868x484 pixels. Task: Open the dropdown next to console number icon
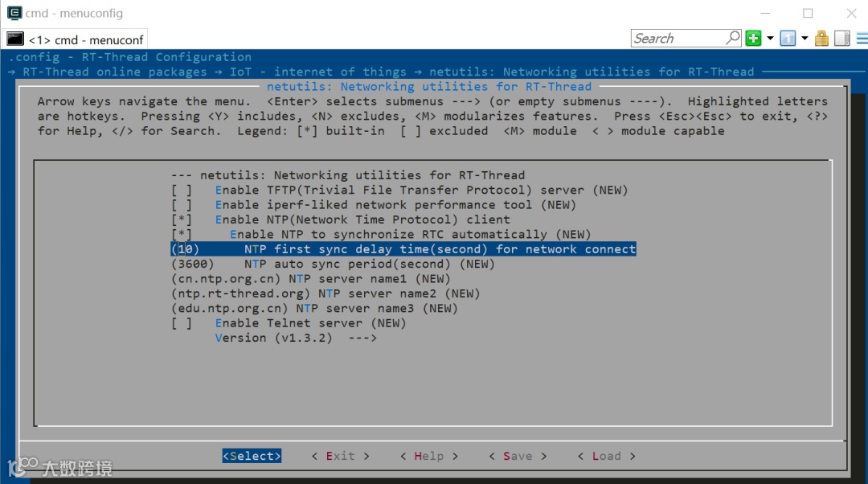point(805,39)
